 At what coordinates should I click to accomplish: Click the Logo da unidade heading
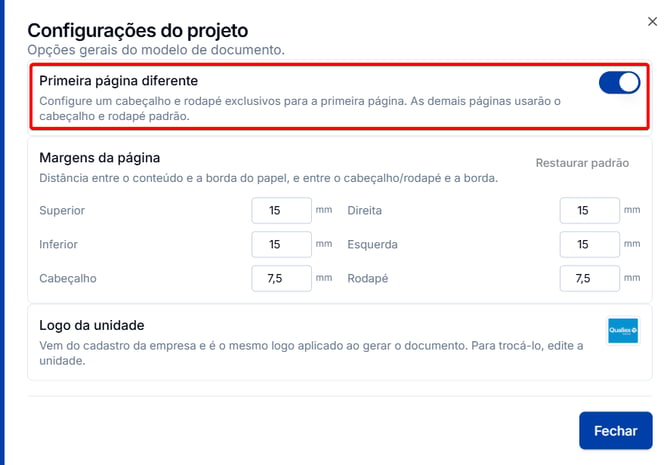(x=91, y=325)
